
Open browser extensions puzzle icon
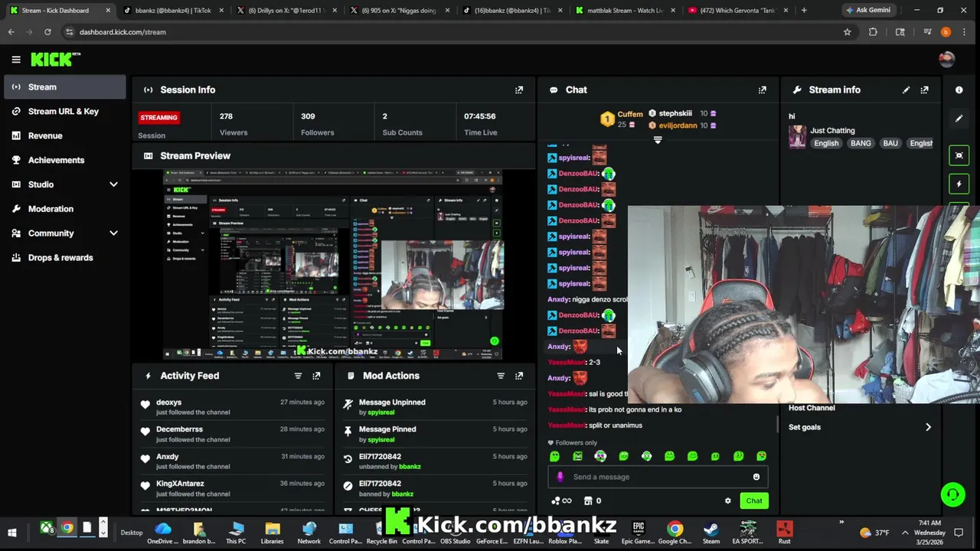[874, 32]
